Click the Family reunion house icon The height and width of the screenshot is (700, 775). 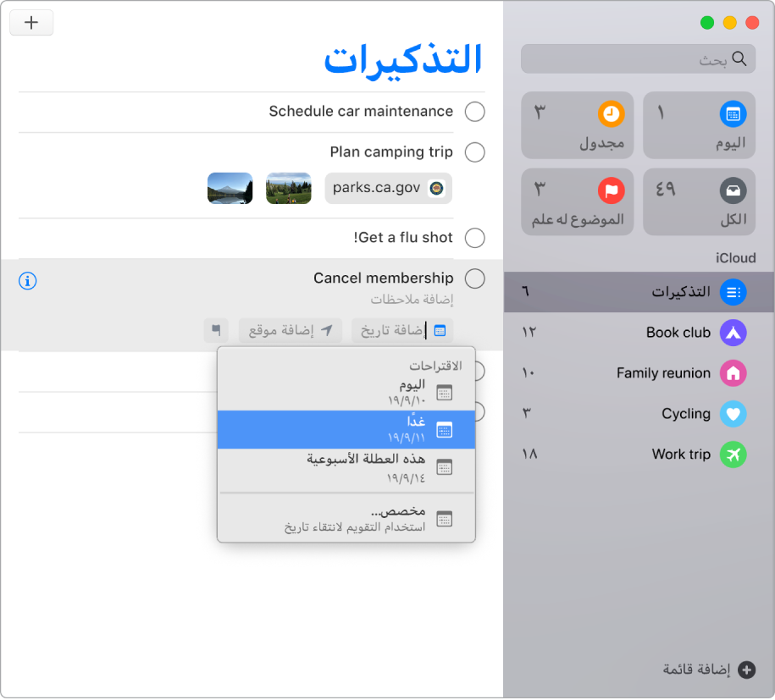click(733, 373)
